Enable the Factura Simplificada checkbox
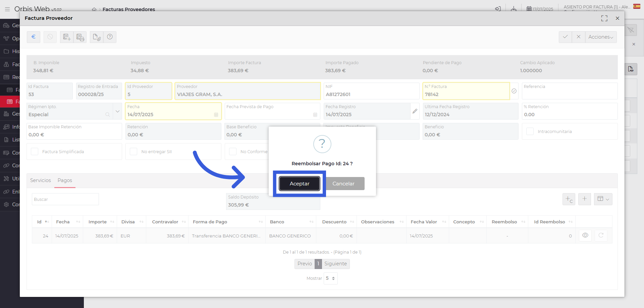This screenshot has width=644, height=308. click(35, 152)
